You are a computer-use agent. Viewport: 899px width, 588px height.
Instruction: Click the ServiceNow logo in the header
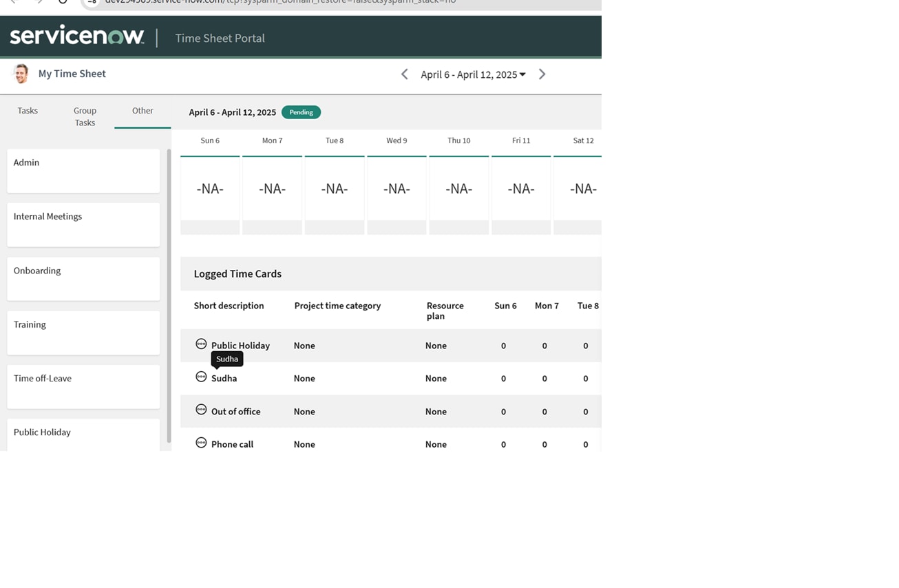tap(76, 36)
